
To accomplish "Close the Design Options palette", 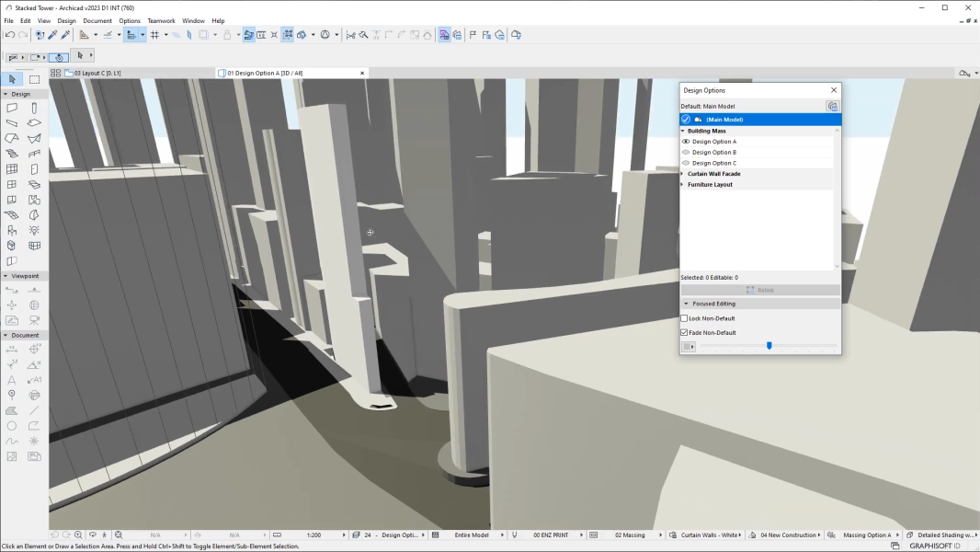I will coord(833,90).
